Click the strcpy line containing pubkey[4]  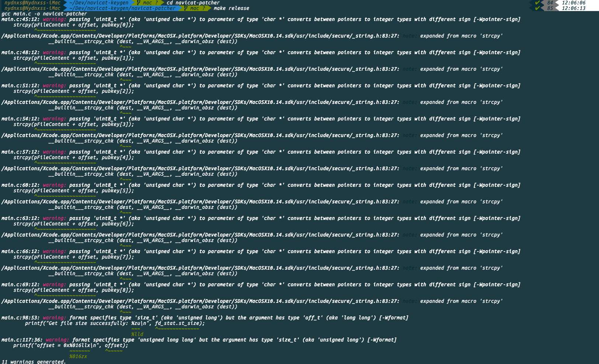[x=74, y=157]
